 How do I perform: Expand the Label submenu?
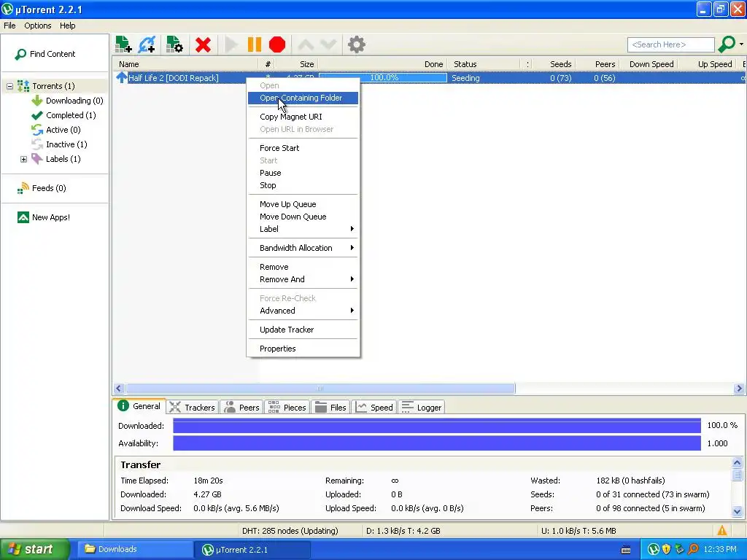coord(303,229)
